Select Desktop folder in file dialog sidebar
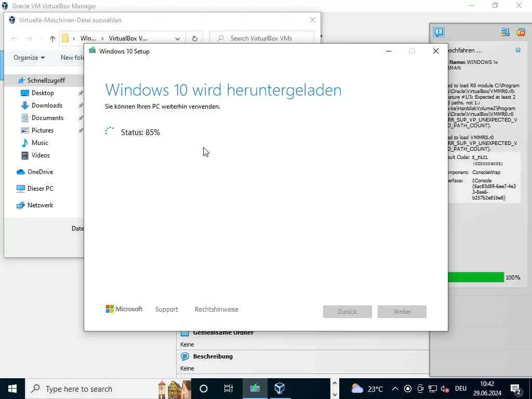 (x=43, y=93)
